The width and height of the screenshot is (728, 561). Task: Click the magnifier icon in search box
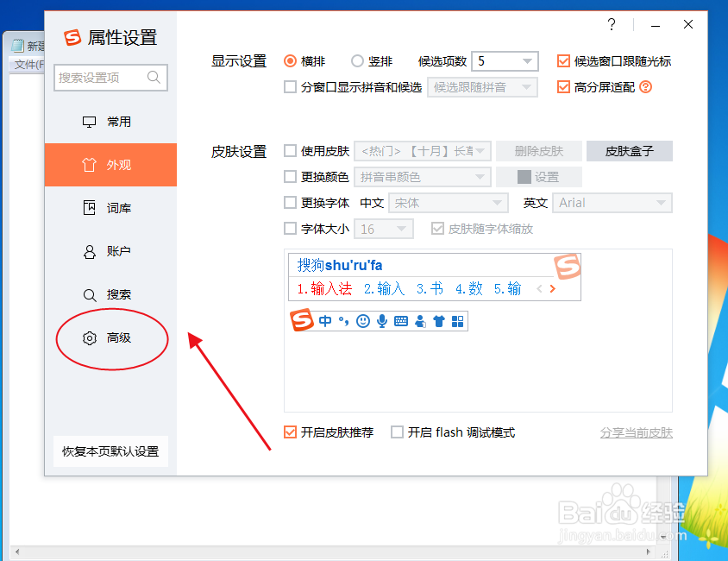[154, 77]
